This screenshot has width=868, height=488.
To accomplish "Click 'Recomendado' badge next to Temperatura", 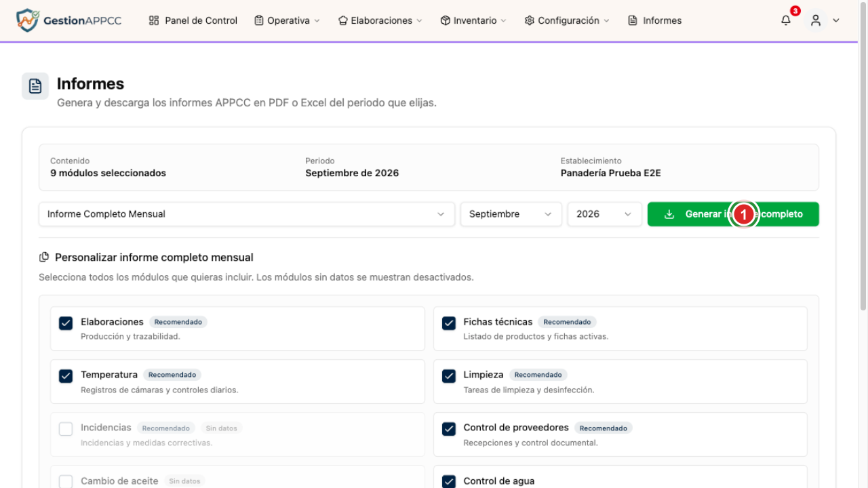I will (172, 375).
